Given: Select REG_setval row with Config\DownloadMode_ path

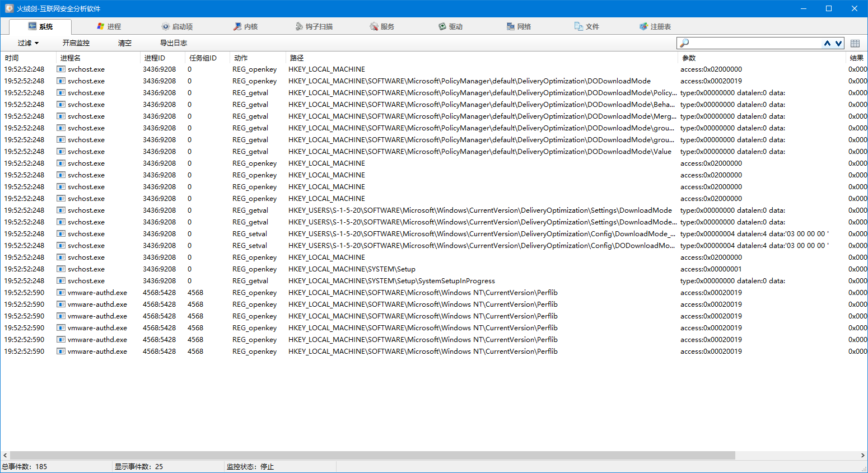Looking at the screenshot, I should tap(434, 234).
